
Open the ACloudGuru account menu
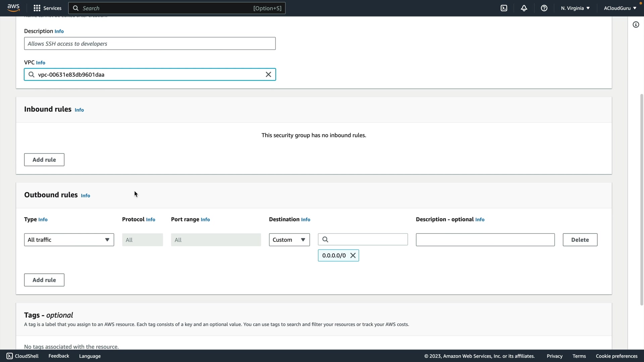pyautogui.click(x=620, y=8)
